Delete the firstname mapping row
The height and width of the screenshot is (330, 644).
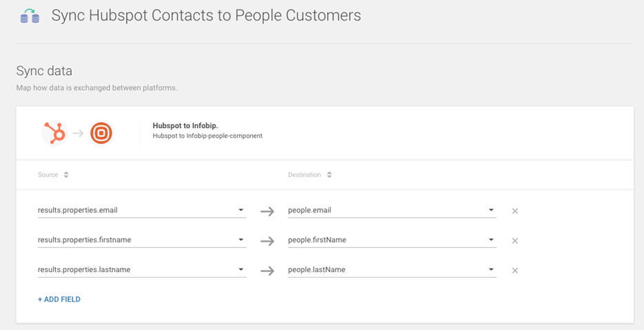pyautogui.click(x=515, y=240)
